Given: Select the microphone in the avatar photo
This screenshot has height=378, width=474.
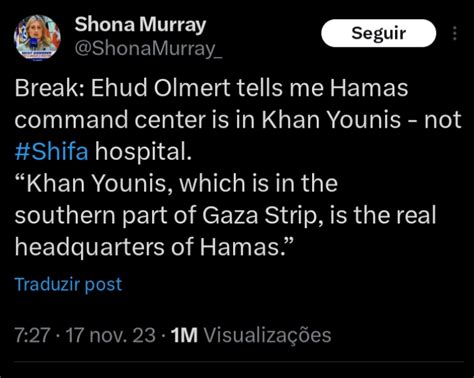Looking at the screenshot, I should [x=34, y=43].
